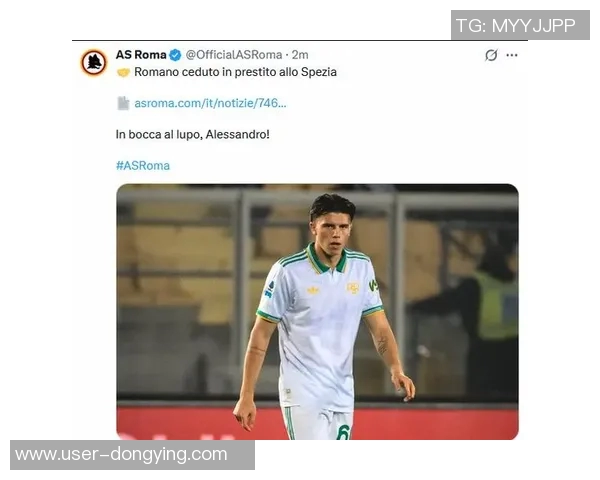
Task: Click the blue verified badge
Action: pyautogui.click(x=175, y=55)
